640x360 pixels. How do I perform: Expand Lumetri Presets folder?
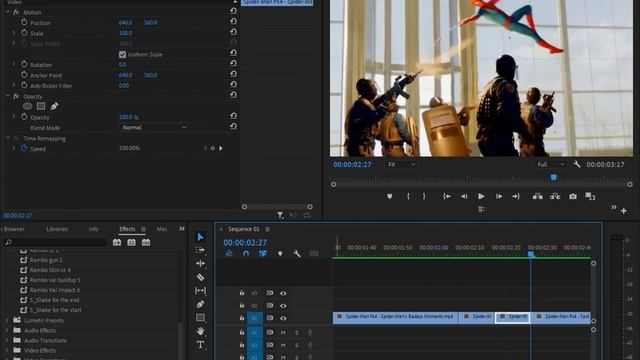pyautogui.click(x=7, y=320)
